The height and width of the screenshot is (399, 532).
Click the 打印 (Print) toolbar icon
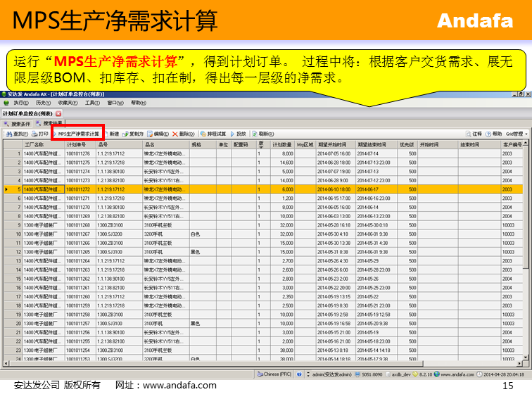[x=39, y=134]
